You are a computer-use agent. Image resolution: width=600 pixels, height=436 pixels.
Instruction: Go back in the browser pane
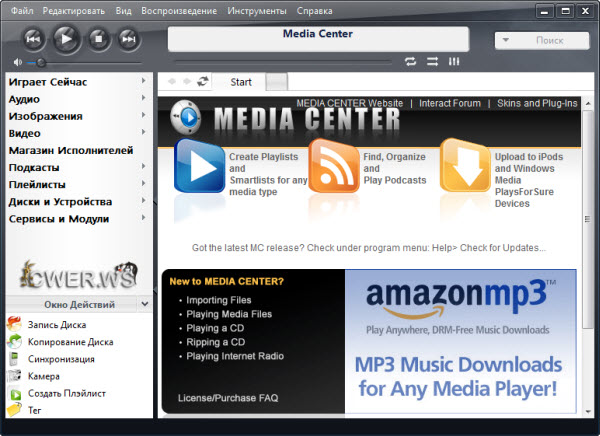[172, 81]
